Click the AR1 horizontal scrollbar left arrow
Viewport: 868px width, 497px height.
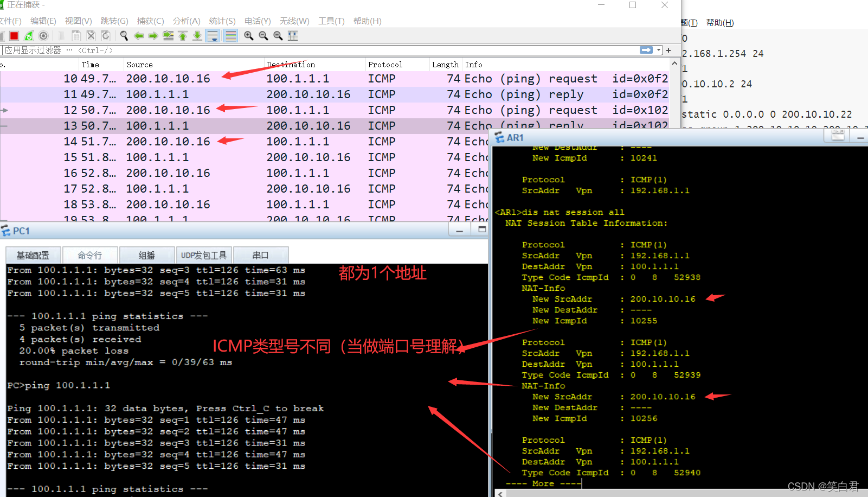click(500, 493)
